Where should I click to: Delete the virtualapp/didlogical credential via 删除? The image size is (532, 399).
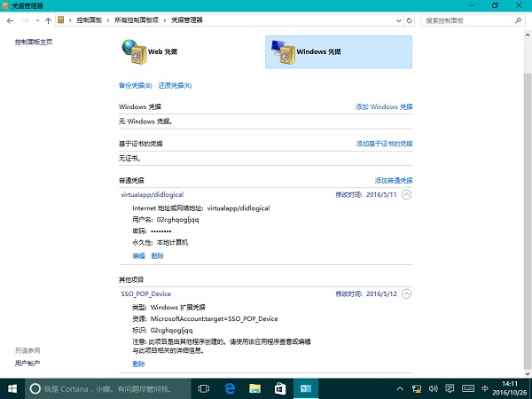[x=158, y=256]
